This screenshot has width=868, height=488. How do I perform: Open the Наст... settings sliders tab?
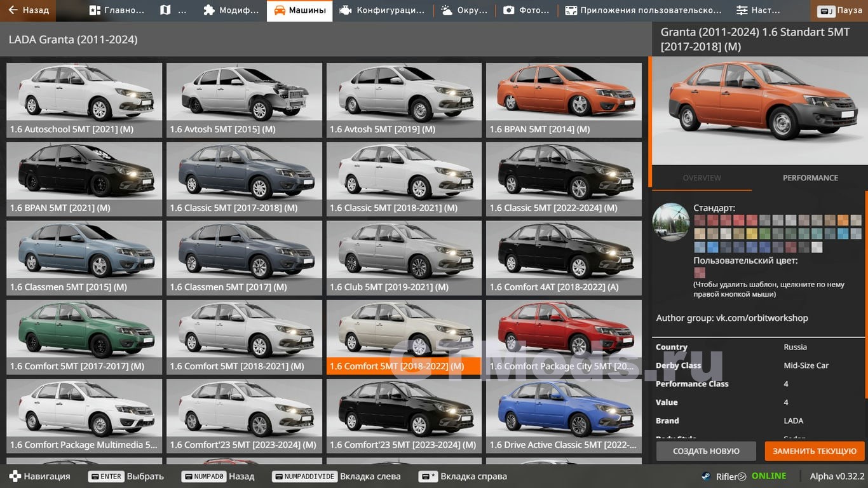click(x=758, y=10)
